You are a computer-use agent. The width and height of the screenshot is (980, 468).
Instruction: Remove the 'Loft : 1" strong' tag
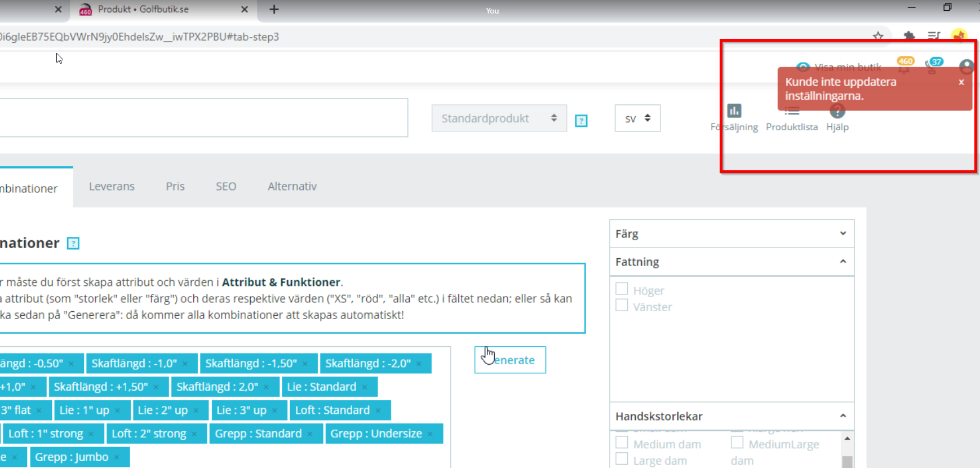tap(91, 434)
